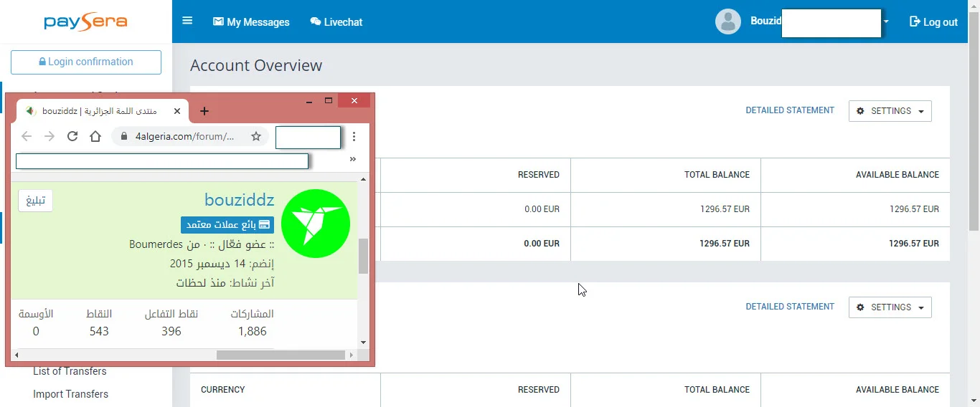Click the Paysera logo
Image resolution: width=980 pixels, height=407 pixels.
85,22
